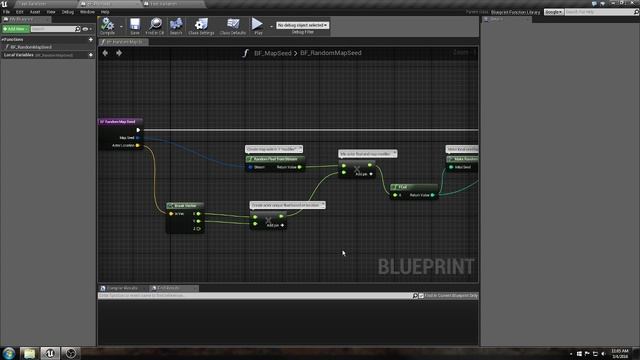Screen dimensions: 640x360
Task: Click Random Float's Return Value pin
Action: pyautogui.click(x=300, y=167)
